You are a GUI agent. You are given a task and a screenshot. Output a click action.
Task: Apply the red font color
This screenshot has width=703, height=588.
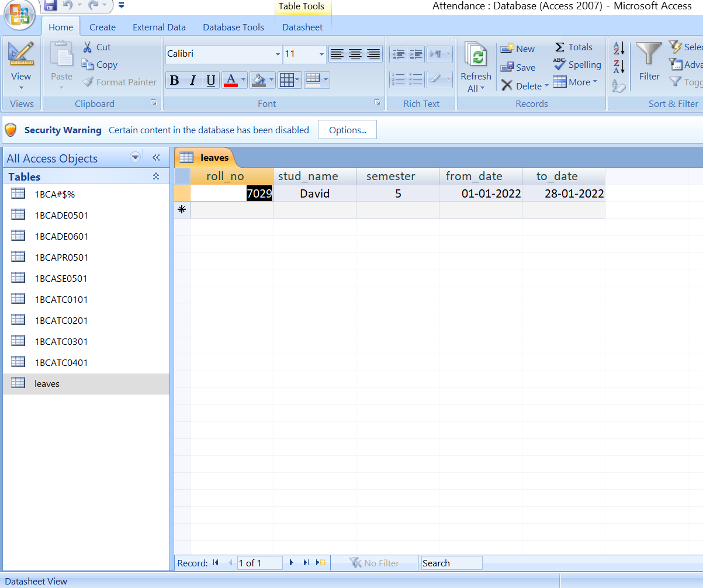(231, 81)
